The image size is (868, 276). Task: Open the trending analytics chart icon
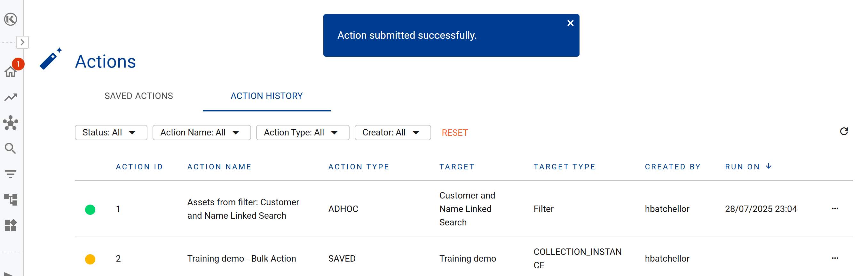pyautogui.click(x=11, y=97)
